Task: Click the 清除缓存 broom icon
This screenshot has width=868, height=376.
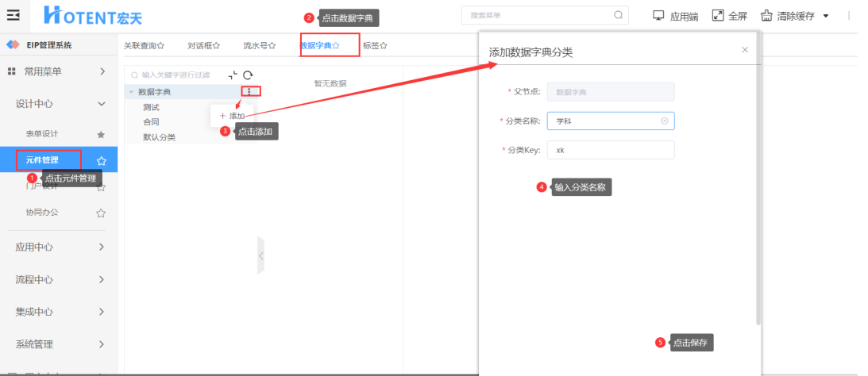Action: [x=766, y=16]
